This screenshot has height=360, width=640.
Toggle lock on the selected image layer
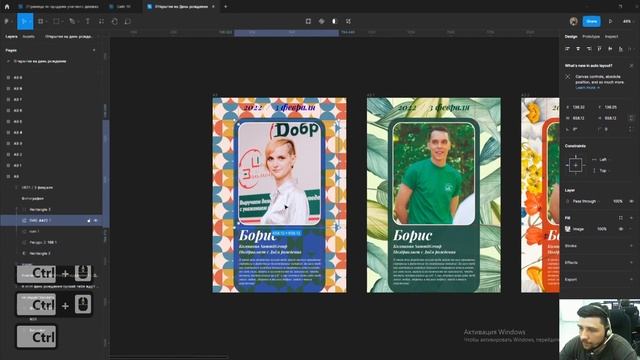click(x=89, y=220)
